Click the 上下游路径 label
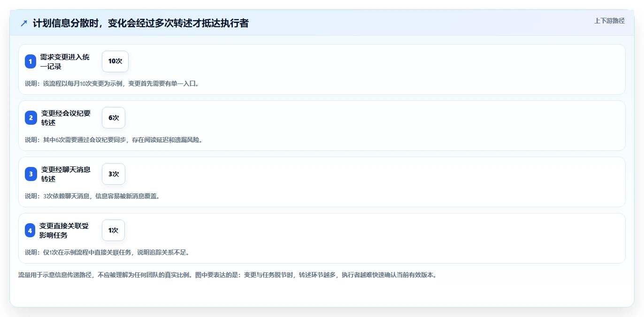The image size is (644, 317). coord(609,21)
